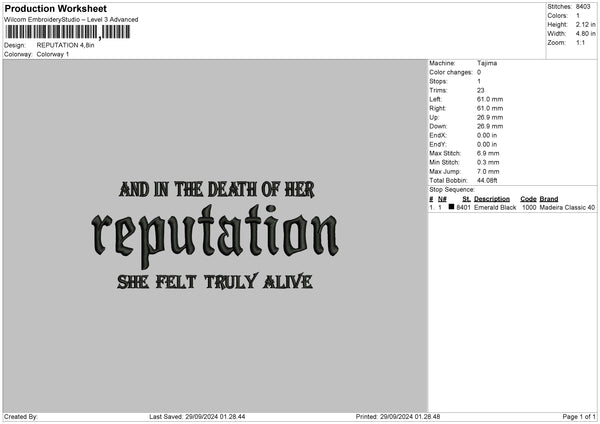This screenshot has width=600, height=424.
Task: Click the Created By label
Action: pyautogui.click(x=21, y=417)
